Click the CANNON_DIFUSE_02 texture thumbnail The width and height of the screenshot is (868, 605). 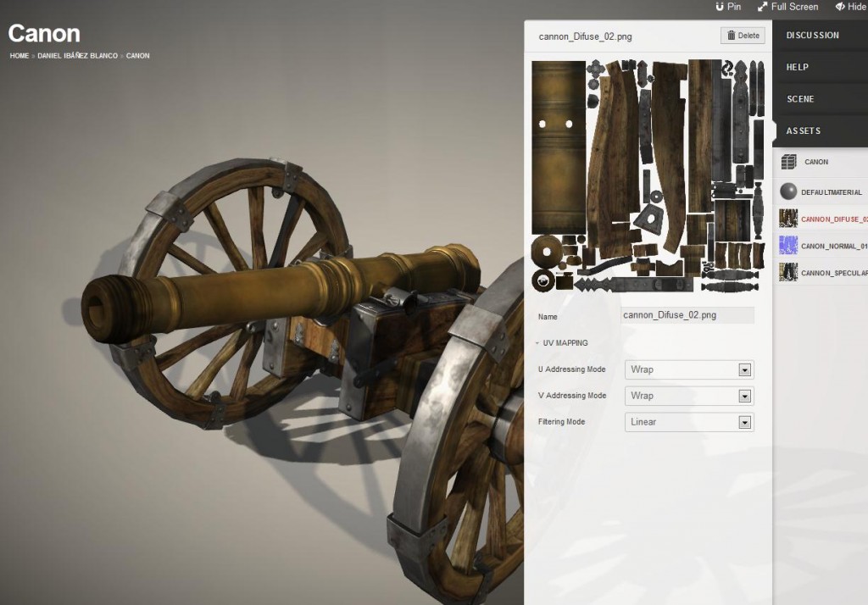coord(788,219)
